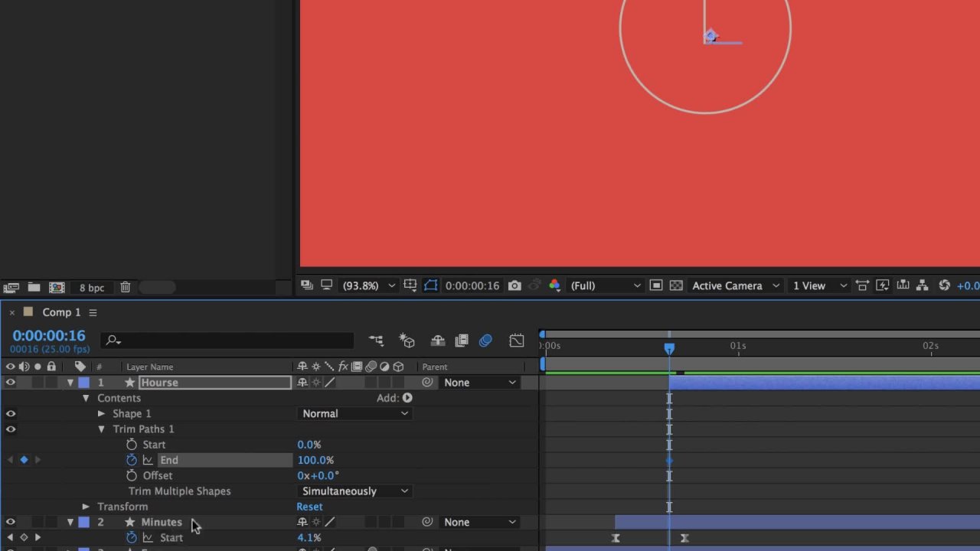980x551 pixels.
Task: Click the Draft 3D icon
Action: 407,341
